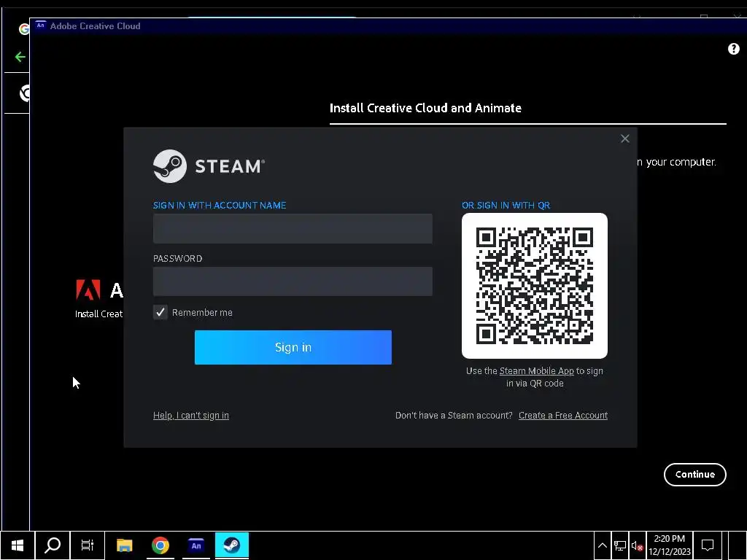Screen dimensions: 747x560
Task: Open taskbar search magnifier
Action: 53,545
